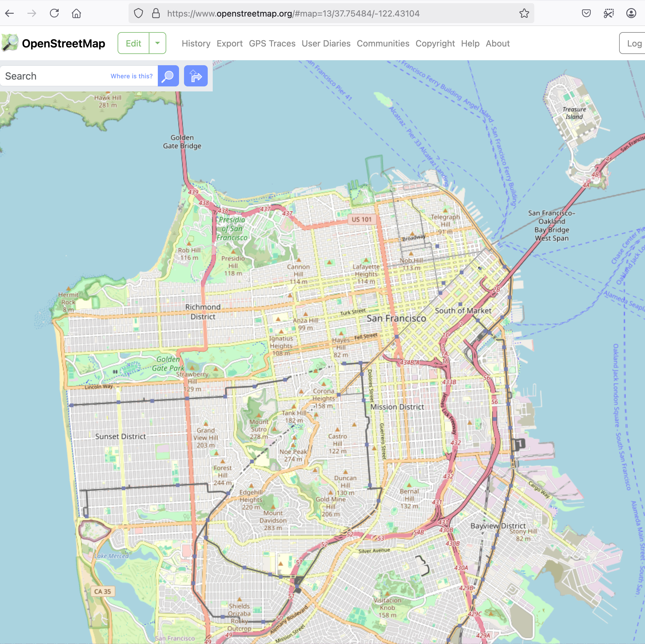Click the "Where is this?" link

coord(132,76)
